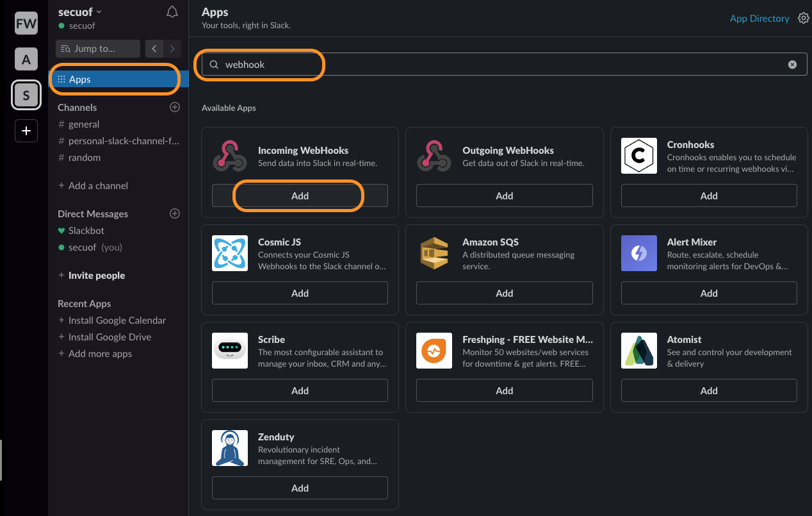Image resolution: width=812 pixels, height=516 pixels.
Task: Click into the webhook search field
Action: point(504,64)
